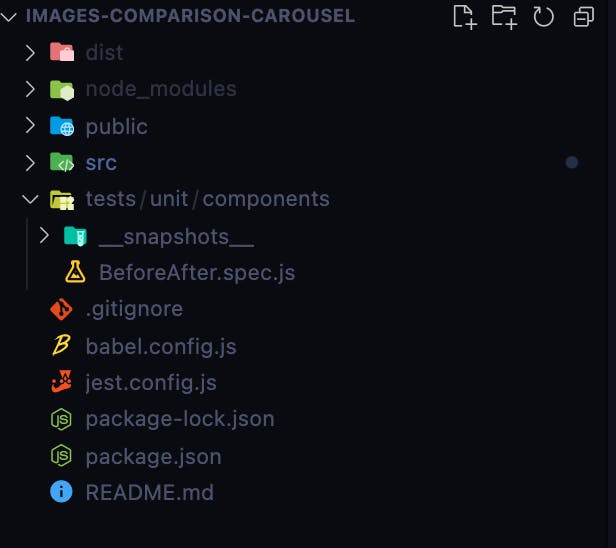Expand the __snapshots__ folder chevron
The width and height of the screenshot is (616, 548).
pos(44,236)
